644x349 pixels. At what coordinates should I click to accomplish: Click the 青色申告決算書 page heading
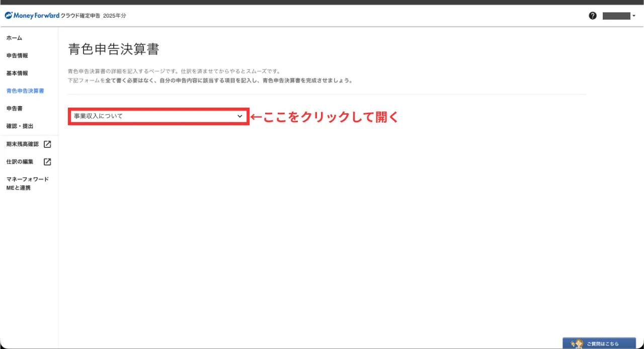(x=113, y=49)
